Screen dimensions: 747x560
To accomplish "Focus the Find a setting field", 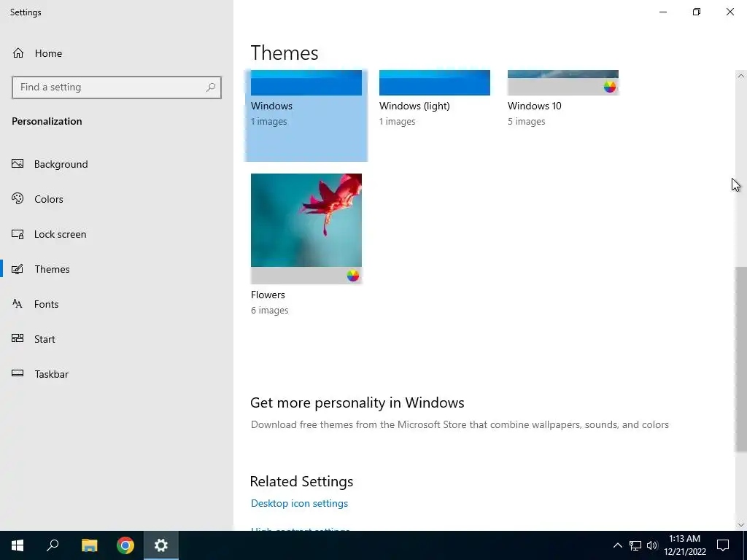I will pyautogui.click(x=117, y=87).
